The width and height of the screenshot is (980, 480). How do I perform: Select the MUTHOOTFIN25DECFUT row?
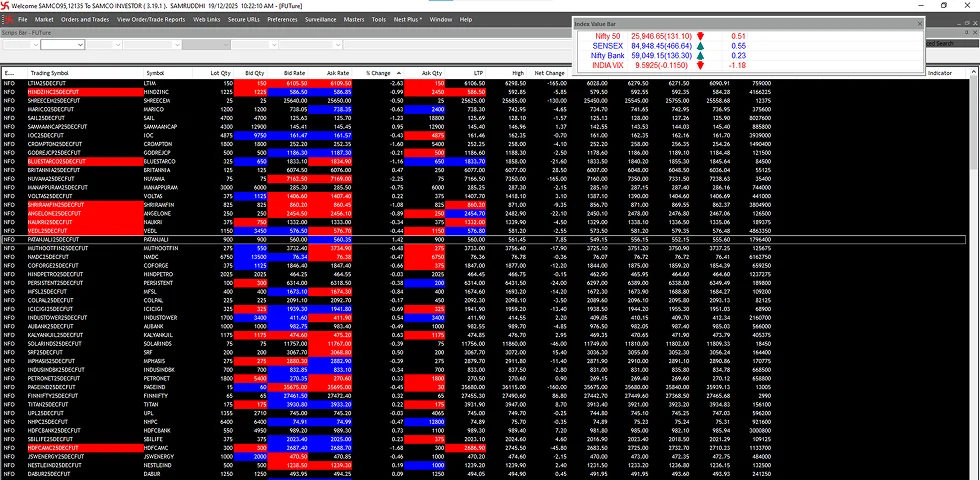click(485, 248)
